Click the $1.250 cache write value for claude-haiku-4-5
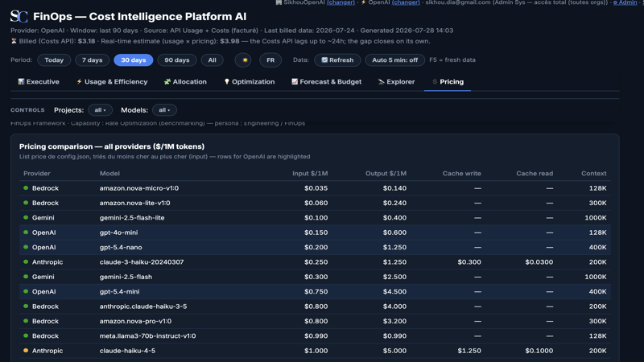Screen dimensions: 644x362 pyautogui.click(x=469, y=351)
